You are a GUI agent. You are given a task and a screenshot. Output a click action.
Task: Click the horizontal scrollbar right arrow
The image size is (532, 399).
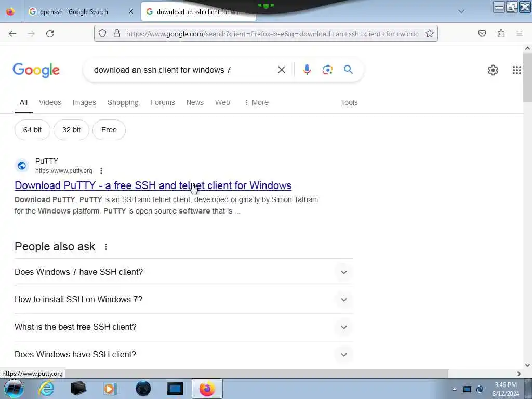tap(519, 374)
